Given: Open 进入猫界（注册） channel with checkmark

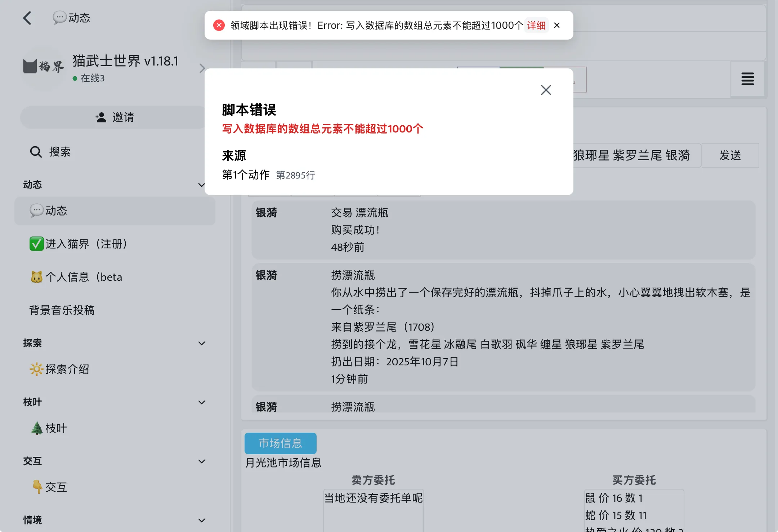Looking at the screenshot, I should [79, 244].
